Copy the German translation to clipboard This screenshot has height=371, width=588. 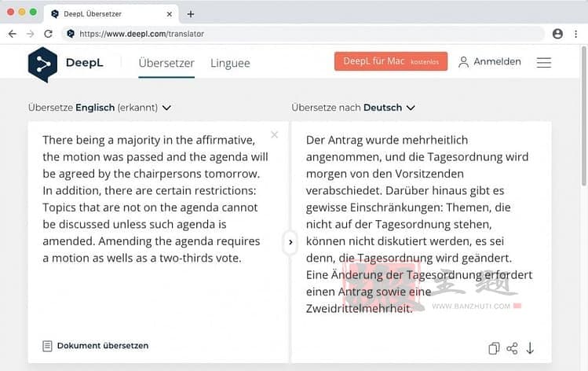[x=494, y=348]
